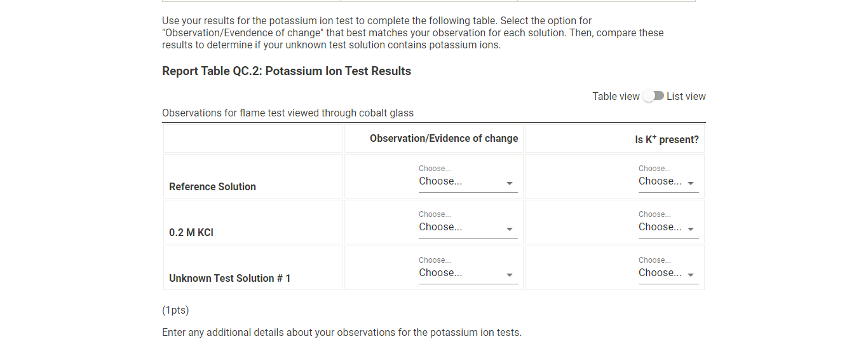The width and height of the screenshot is (868, 341).
Task: Select "Unknown Test Solution # 1" row label
Action: [229, 278]
